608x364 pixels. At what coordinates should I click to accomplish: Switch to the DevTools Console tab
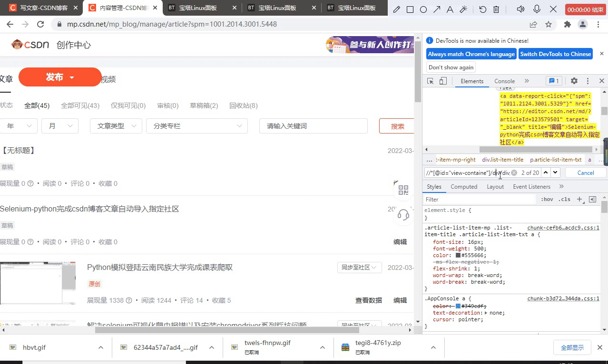[505, 81]
